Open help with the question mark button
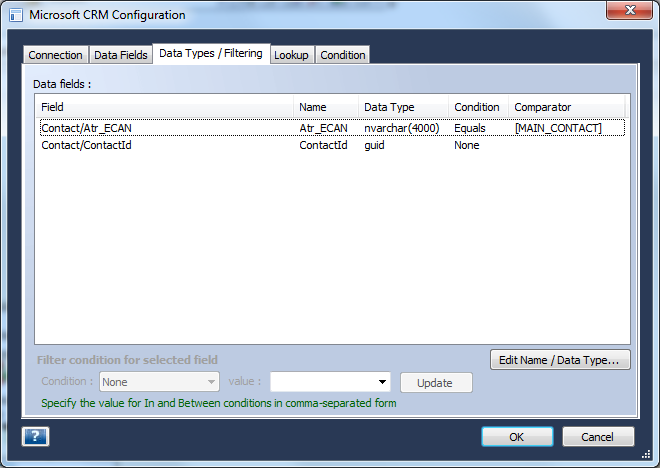The width and height of the screenshot is (660, 468). click(x=35, y=436)
